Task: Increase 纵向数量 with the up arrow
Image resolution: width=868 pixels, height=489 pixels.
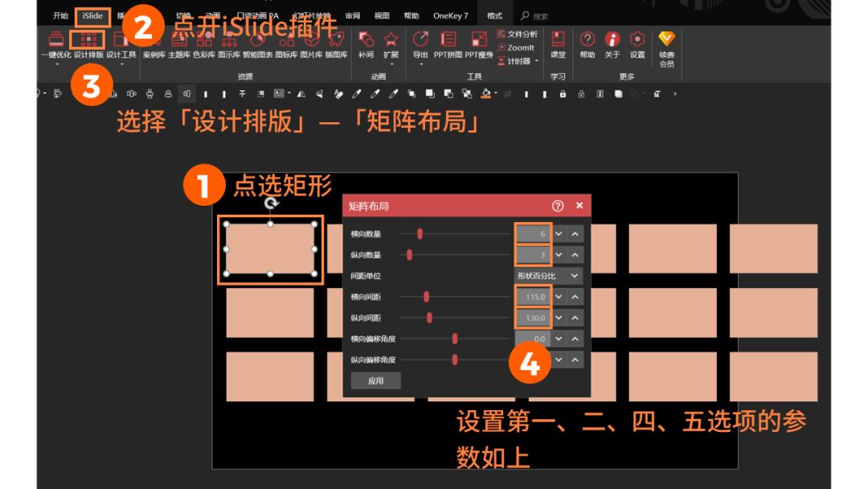Action: [575, 255]
